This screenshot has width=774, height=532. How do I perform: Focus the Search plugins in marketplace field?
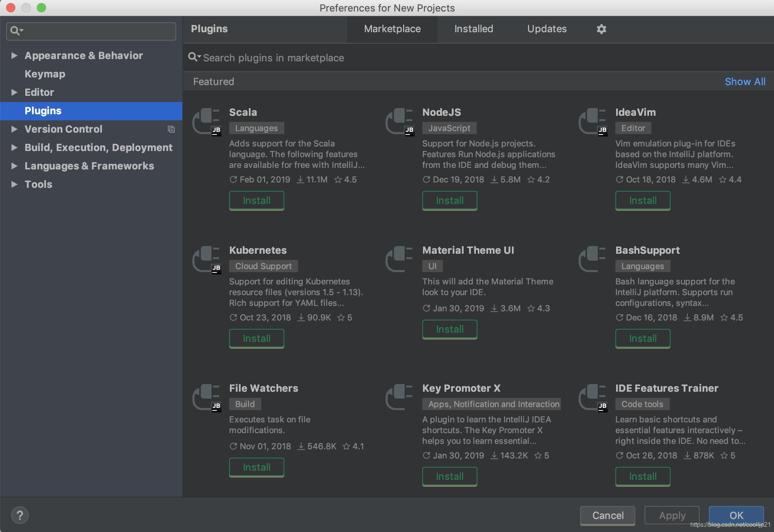point(478,58)
